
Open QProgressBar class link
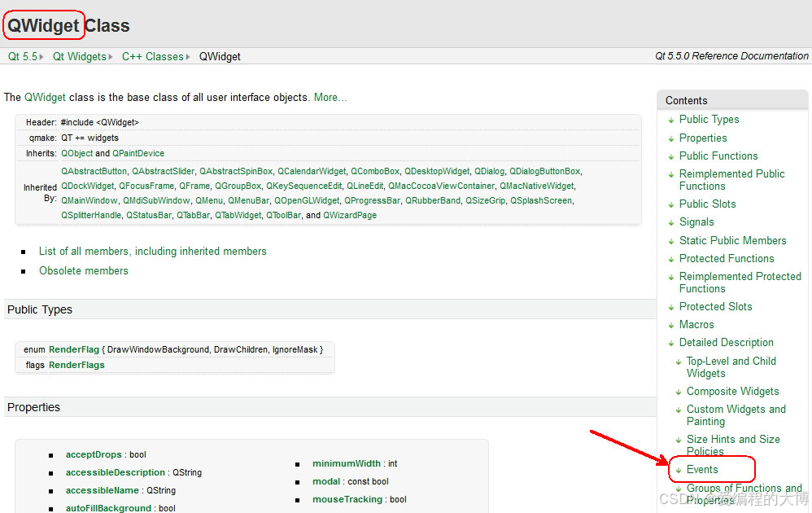(373, 200)
